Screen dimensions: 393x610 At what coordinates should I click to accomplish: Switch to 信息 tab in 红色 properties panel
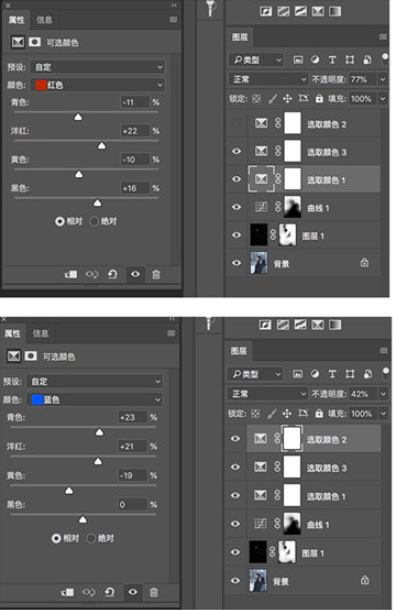tap(44, 20)
